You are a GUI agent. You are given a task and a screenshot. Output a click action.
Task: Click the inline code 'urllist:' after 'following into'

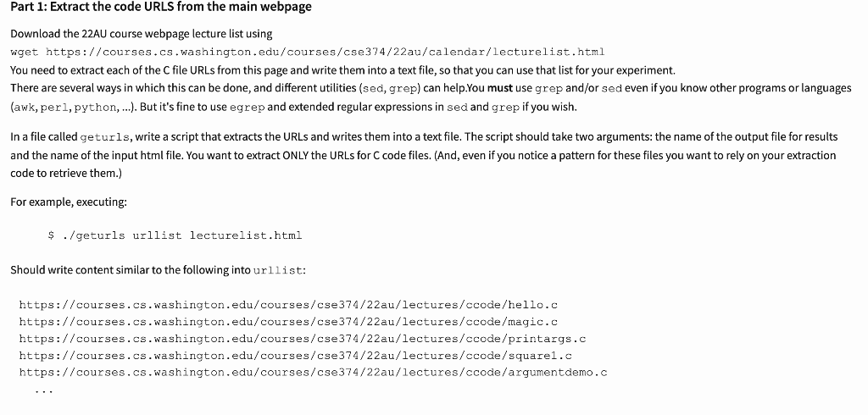pos(280,270)
